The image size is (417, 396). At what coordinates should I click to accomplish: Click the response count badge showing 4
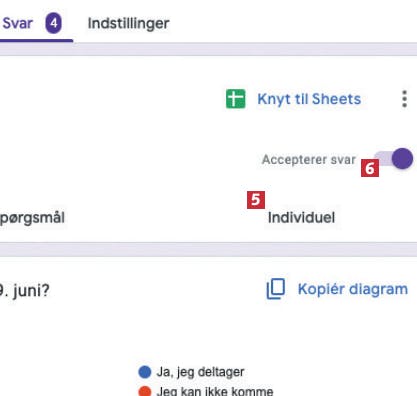(54, 23)
